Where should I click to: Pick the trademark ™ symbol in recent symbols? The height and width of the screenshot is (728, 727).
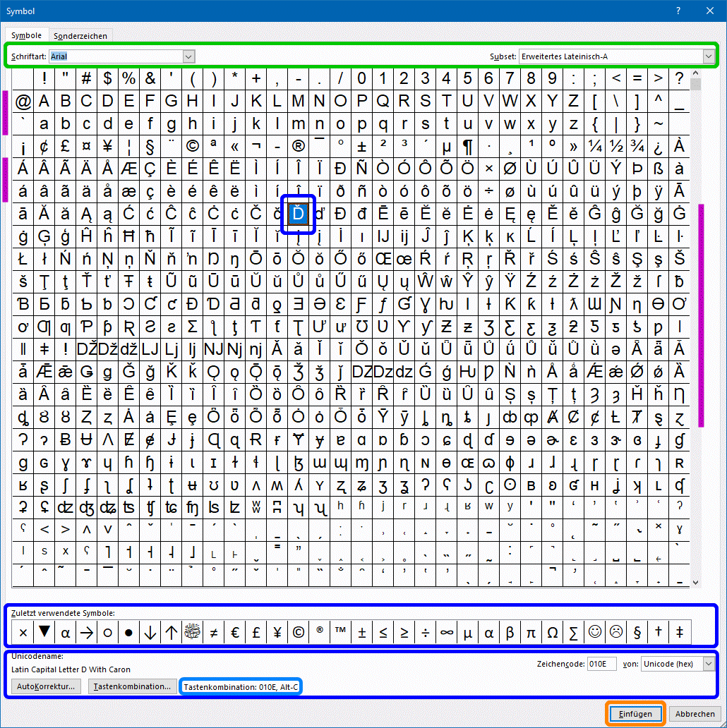click(340, 632)
